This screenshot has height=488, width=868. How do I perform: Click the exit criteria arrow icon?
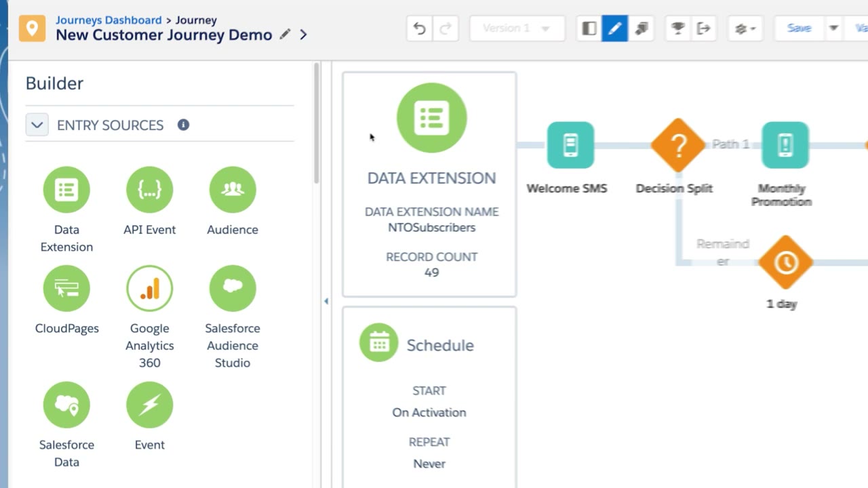pyautogui.click(x=704, y=28)
